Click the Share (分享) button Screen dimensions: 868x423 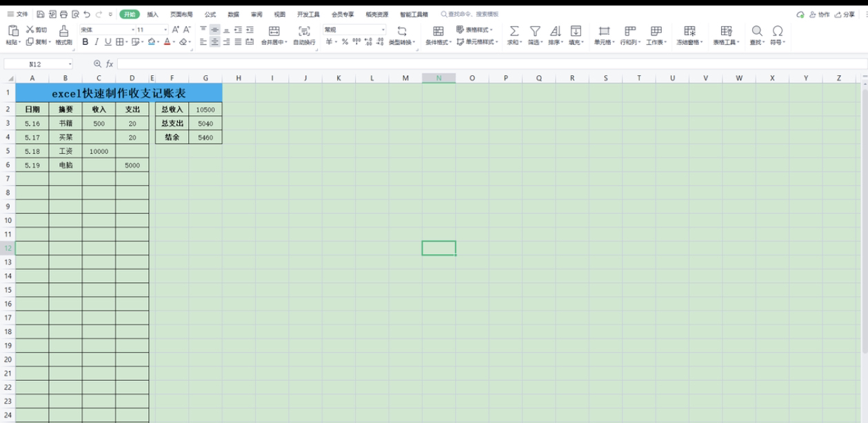point(844,14)
